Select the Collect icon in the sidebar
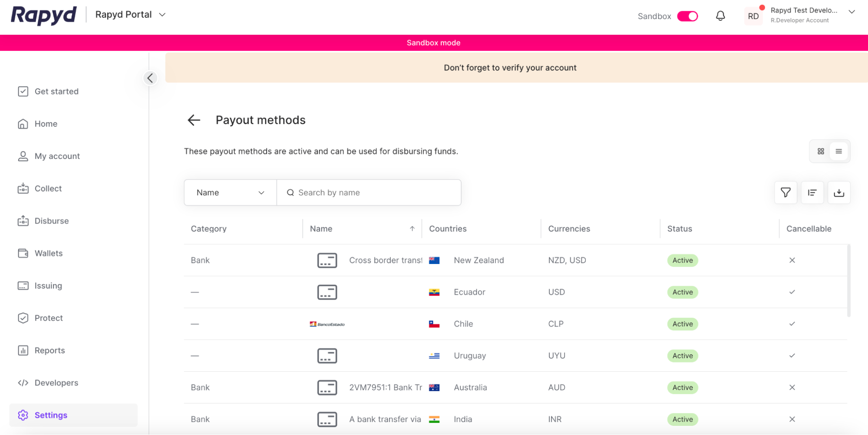868x435 pixels. tap(23, 188)
